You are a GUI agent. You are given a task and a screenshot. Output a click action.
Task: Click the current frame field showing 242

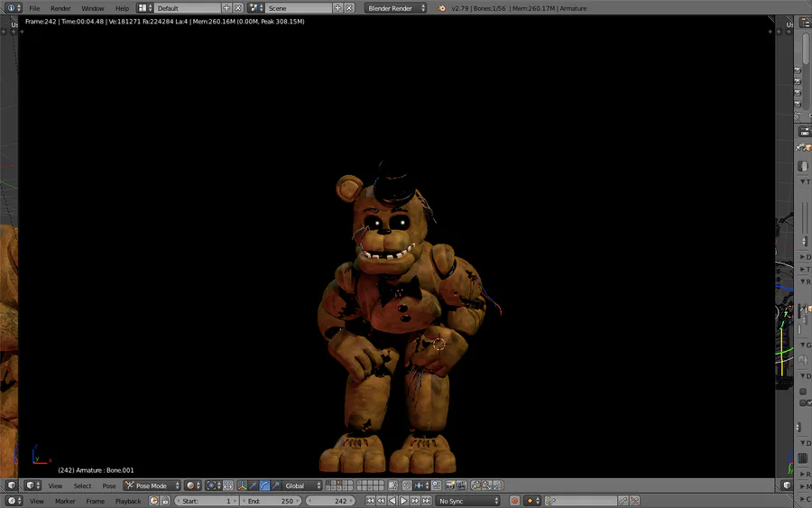pos(330,501)
